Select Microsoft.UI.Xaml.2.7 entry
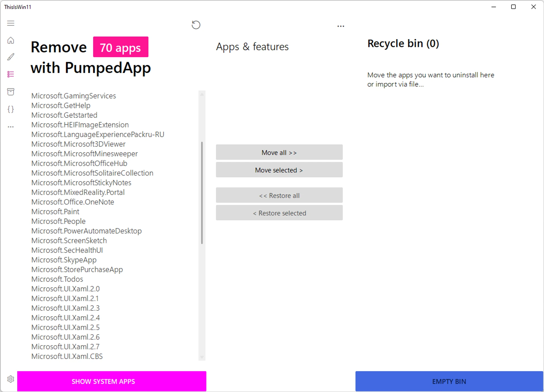The height and width of the screenshot is (392, 544). [65, 346]
